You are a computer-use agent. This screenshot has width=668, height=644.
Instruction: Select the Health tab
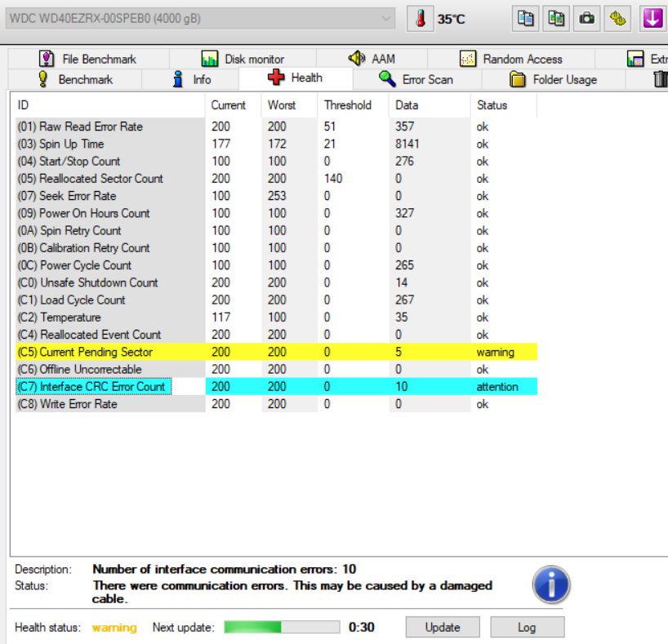click(296, 78)
